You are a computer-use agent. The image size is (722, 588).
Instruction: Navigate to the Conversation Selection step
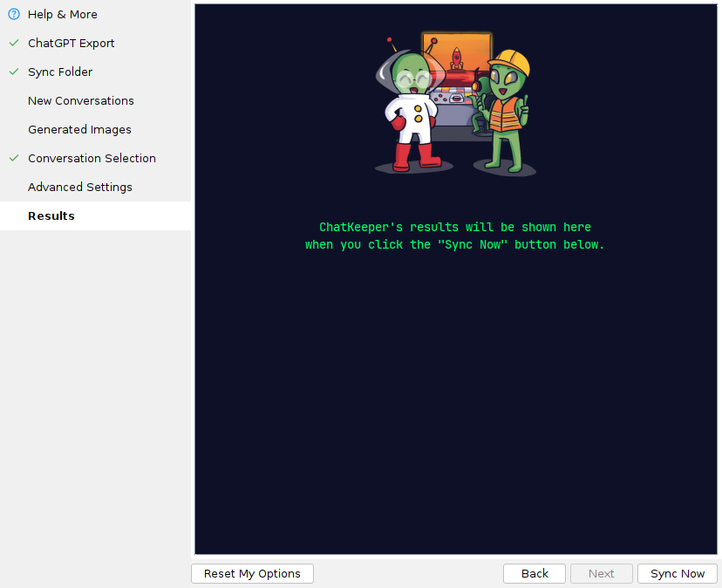(x=92, y=158)
